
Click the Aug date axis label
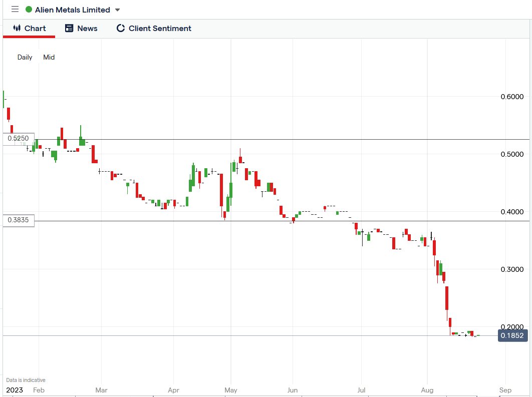pos(427,390)
